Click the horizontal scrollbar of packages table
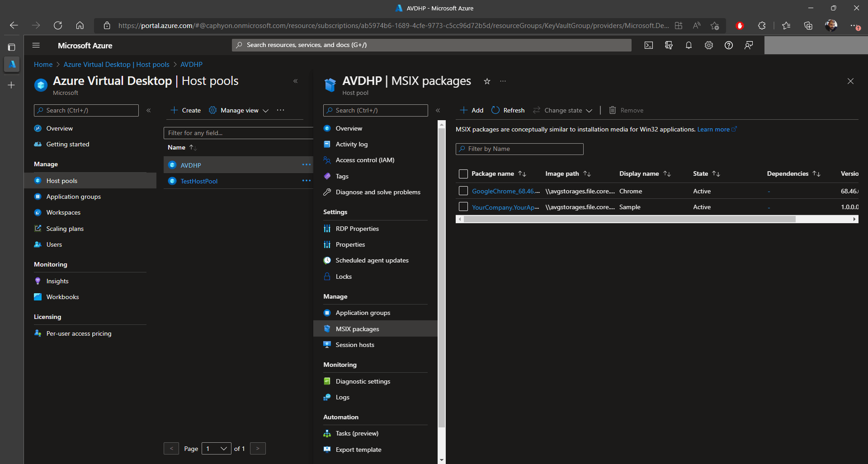This screenshot has width=868, height=464. pyautogui.click(x=629, y=219)
